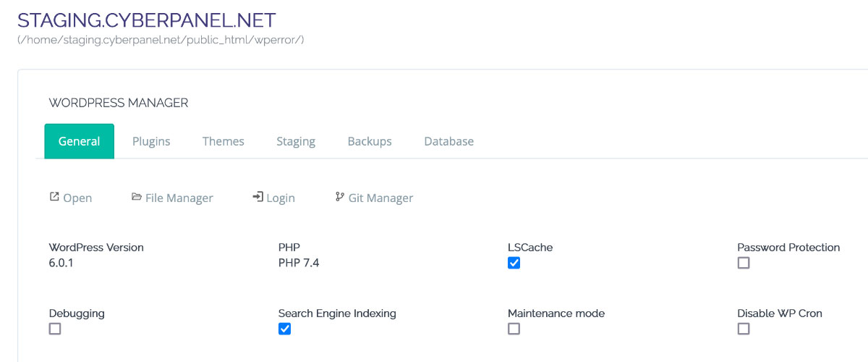Open the Backups tab
This screenshot has width=868, height=362.
370,141
